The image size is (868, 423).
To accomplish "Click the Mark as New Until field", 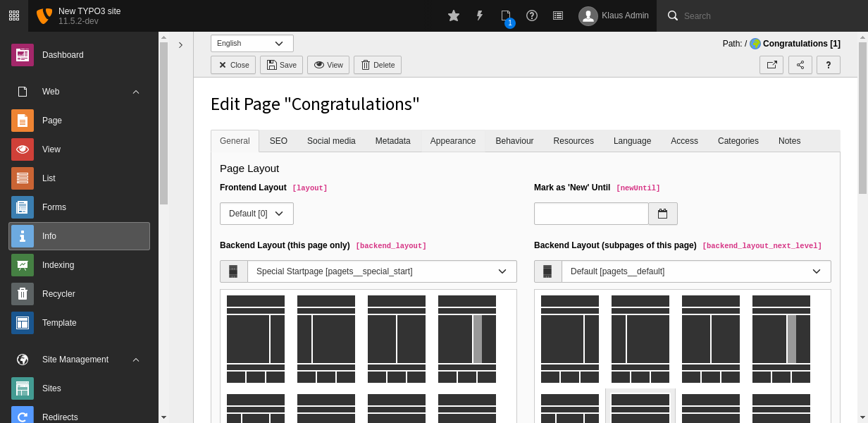I will pos(590,214).
